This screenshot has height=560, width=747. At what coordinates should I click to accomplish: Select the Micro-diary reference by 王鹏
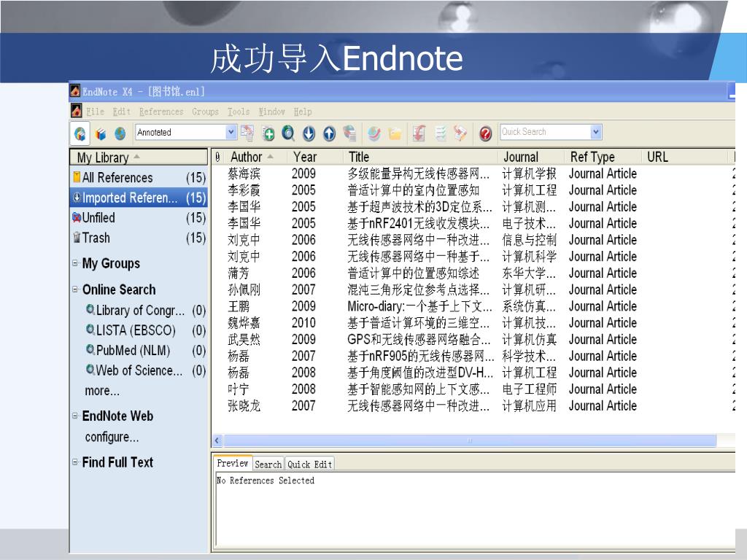473,306
